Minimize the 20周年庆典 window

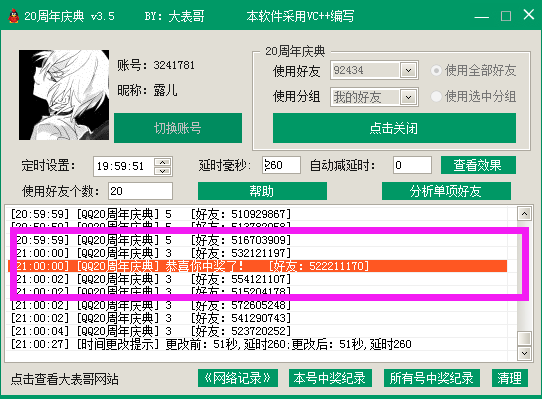(x=482, y=16)
